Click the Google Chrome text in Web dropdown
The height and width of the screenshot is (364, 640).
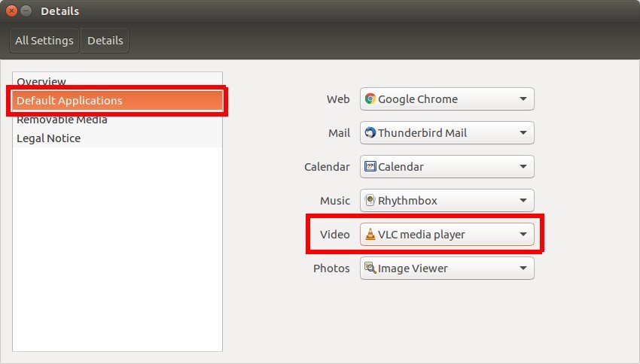[418, 99]
